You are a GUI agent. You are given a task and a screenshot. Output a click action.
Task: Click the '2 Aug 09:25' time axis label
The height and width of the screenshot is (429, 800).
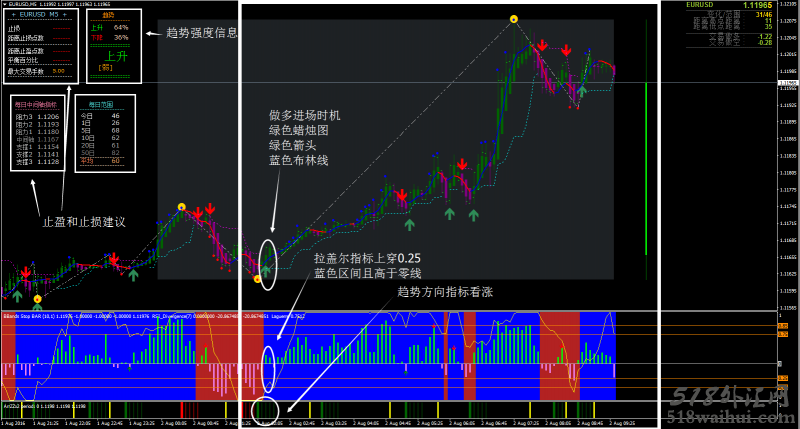[x=622, y=423]
